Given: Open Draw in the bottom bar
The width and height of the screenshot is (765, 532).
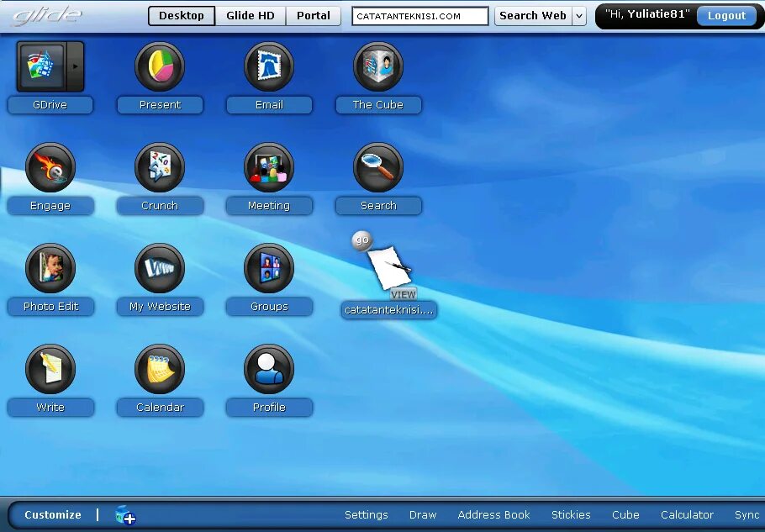Looking at the screenshot, I should point(423,515).
